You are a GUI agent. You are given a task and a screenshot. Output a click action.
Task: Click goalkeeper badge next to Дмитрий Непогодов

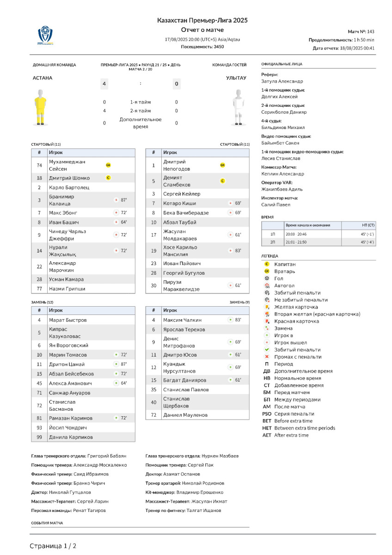tap(222, 165)
